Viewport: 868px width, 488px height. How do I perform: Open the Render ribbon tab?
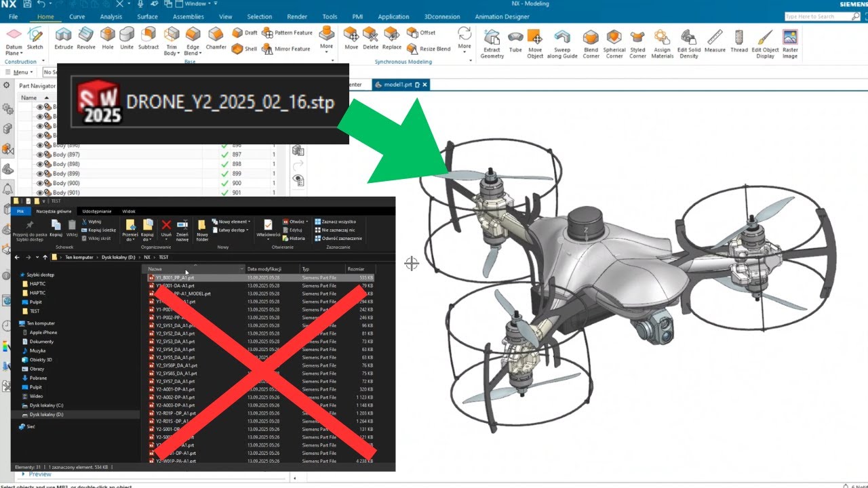click(296, 16)
